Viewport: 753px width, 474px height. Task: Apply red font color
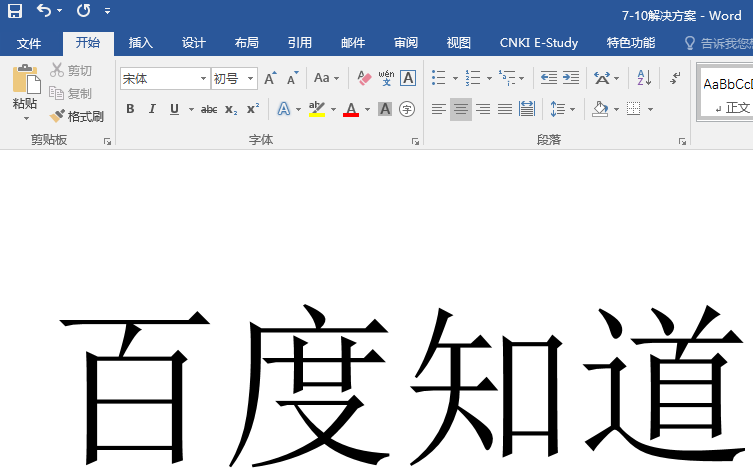click(351, 109)
